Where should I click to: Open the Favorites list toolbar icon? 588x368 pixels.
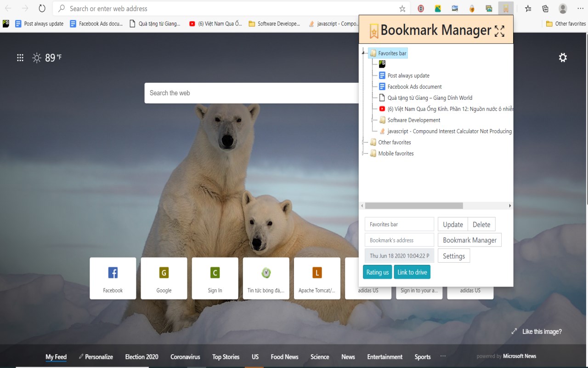(528, 8)
